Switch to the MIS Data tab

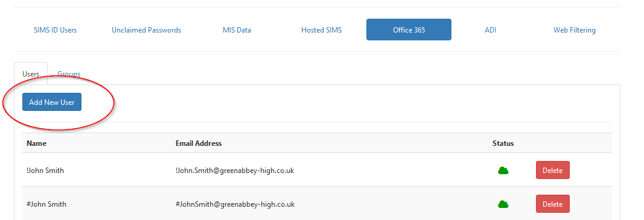(237, 30)
